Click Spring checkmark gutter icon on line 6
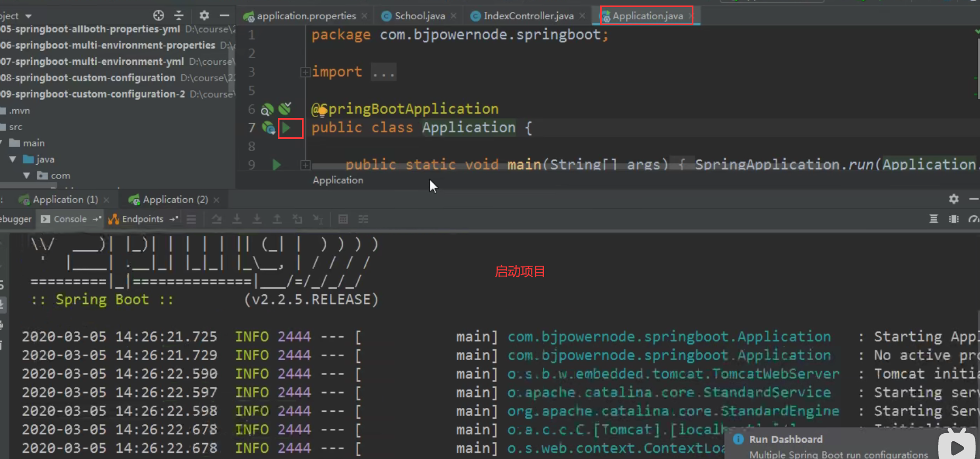Image resolution: width=980 pixels, height=459 pixels. [x=285, y=108]
